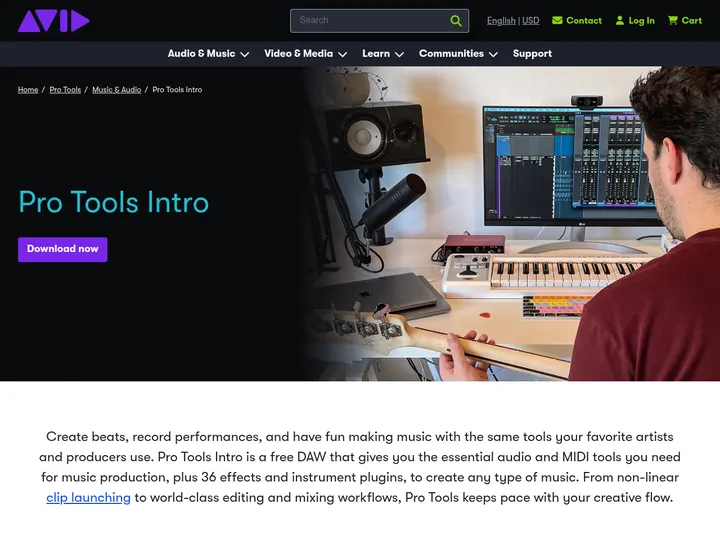Click the shopping cart icon

[673, 20]
